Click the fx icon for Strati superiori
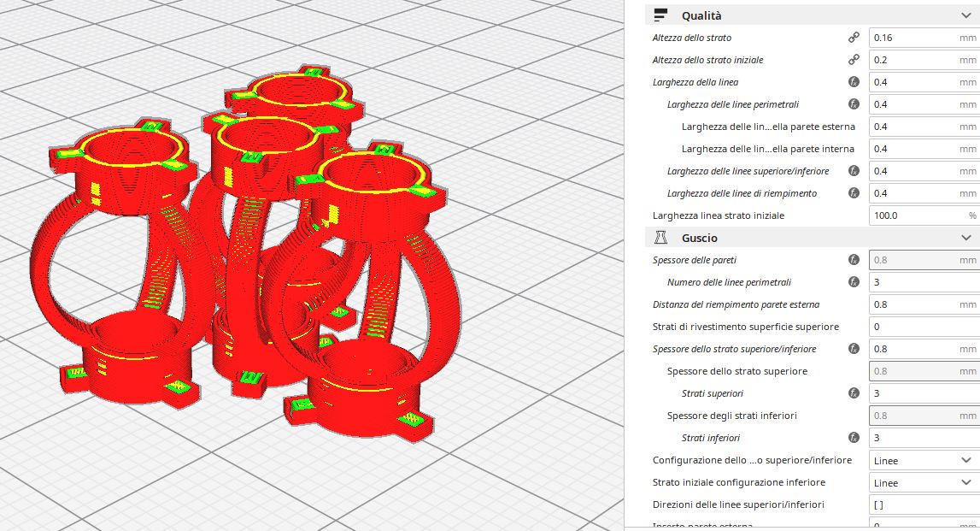Image resolution: width=980 pixels, height=531 pixels. [854, 393]
